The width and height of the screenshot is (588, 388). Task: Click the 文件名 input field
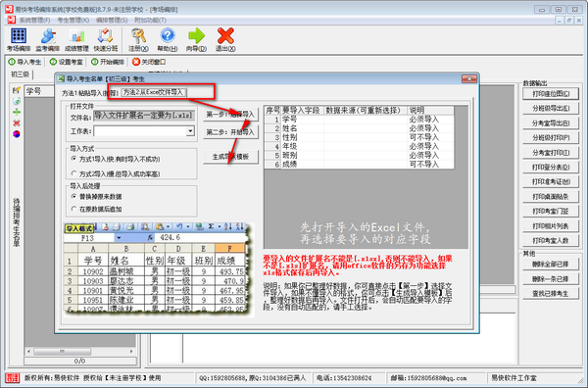pyautogui.click(x=144, y=116)
